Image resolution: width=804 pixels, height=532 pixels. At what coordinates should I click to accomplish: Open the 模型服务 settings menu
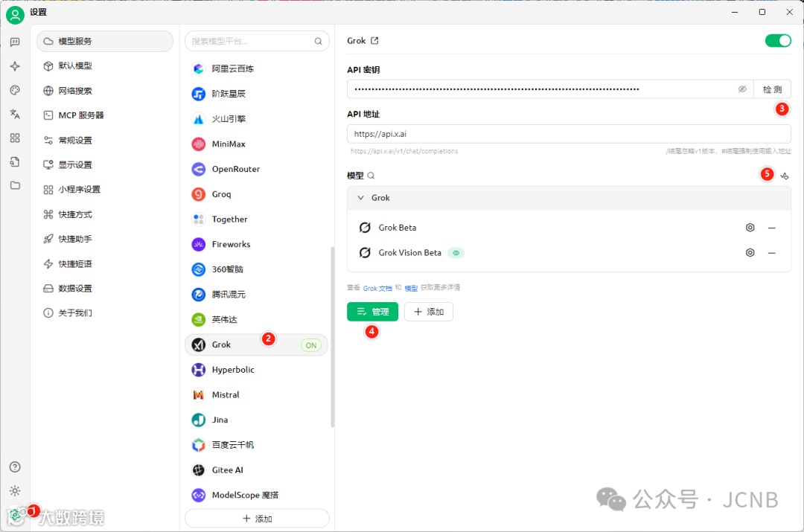pos(105,41)
